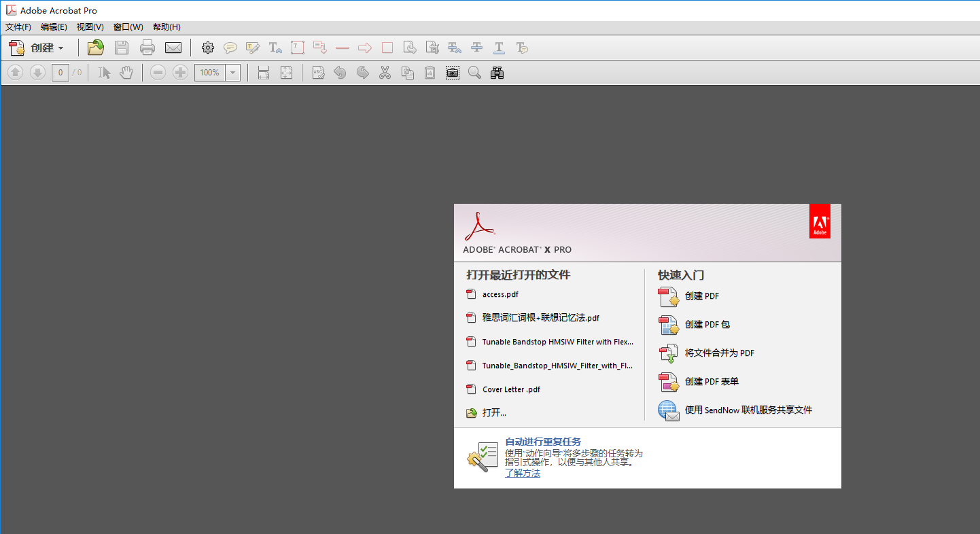This screenshot has height=534, width=980.
Task: Open the 文件(F) menu
Action: [x=18, y=27]
